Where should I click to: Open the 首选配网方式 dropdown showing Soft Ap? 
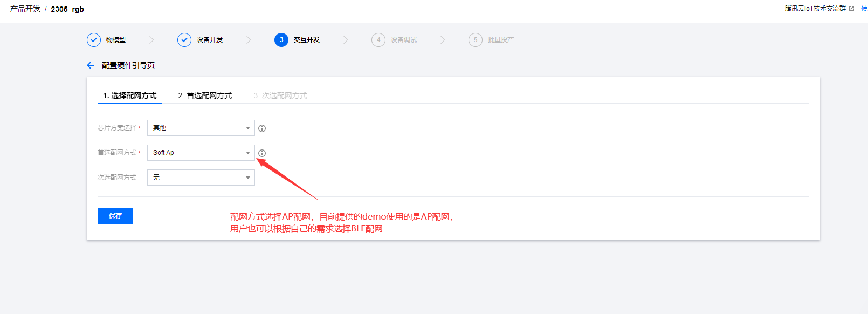pyautogui.click(x=201, y=153)
